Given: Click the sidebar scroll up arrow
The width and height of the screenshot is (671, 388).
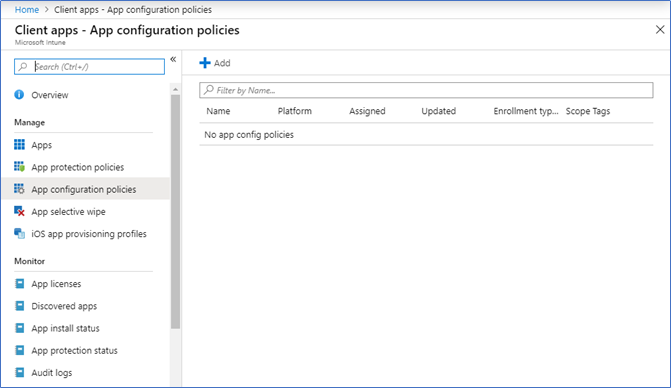Looking at the screenshot, I should (175, 89).
